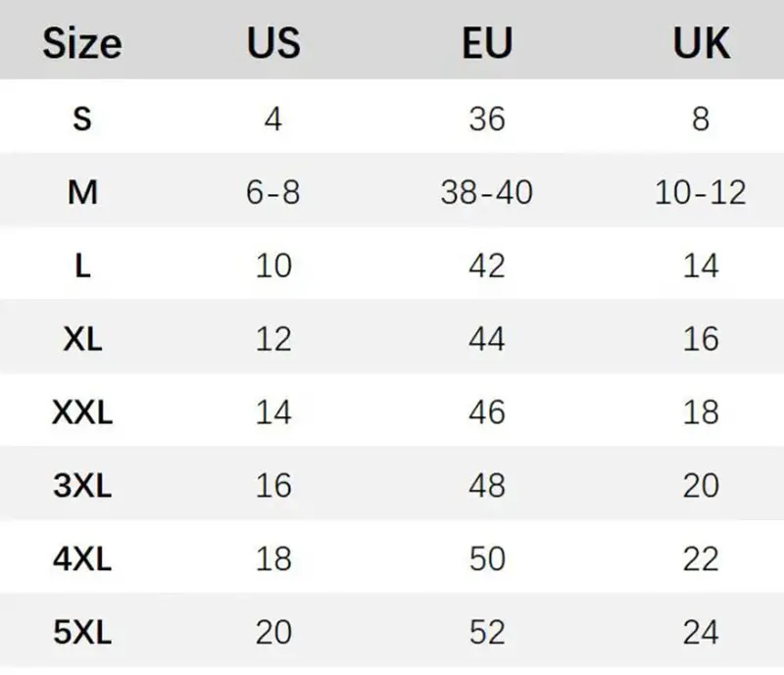Select the 4XL size row label
Viewport: 784px width, 675px height.
[82, 558]
